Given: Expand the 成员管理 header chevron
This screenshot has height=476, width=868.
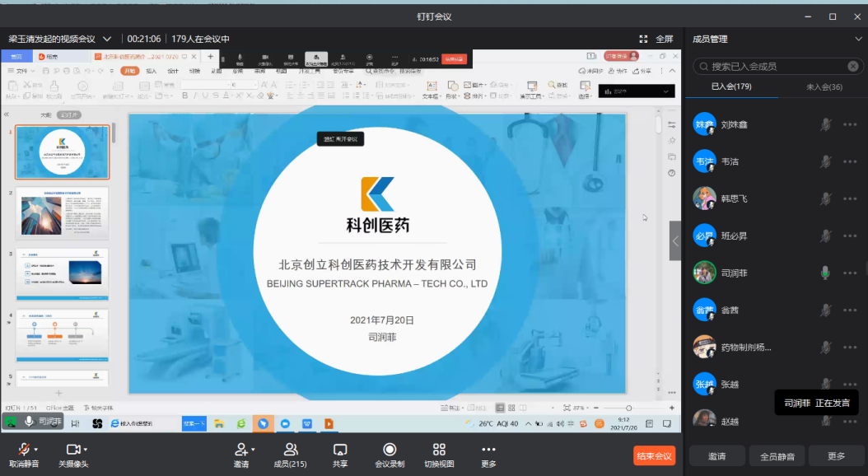Looking at the screenshot, I should [858, 39].
